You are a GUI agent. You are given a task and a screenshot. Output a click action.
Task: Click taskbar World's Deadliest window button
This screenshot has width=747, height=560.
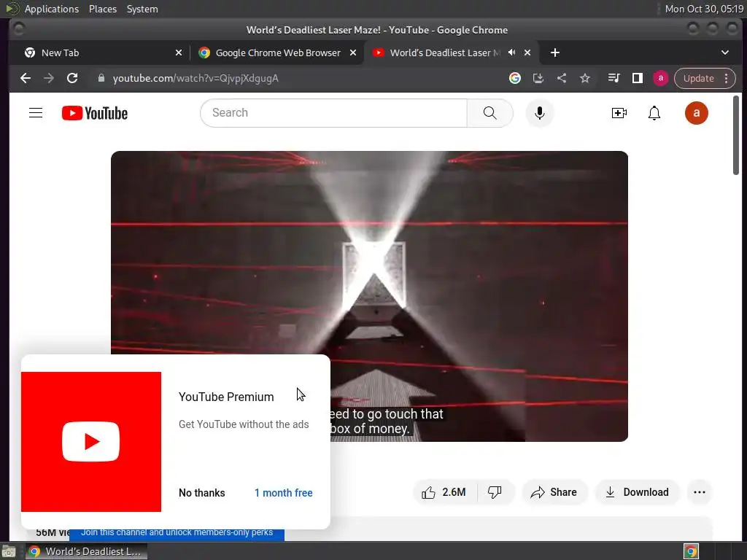pyautogui.click(x=86, y=551)
